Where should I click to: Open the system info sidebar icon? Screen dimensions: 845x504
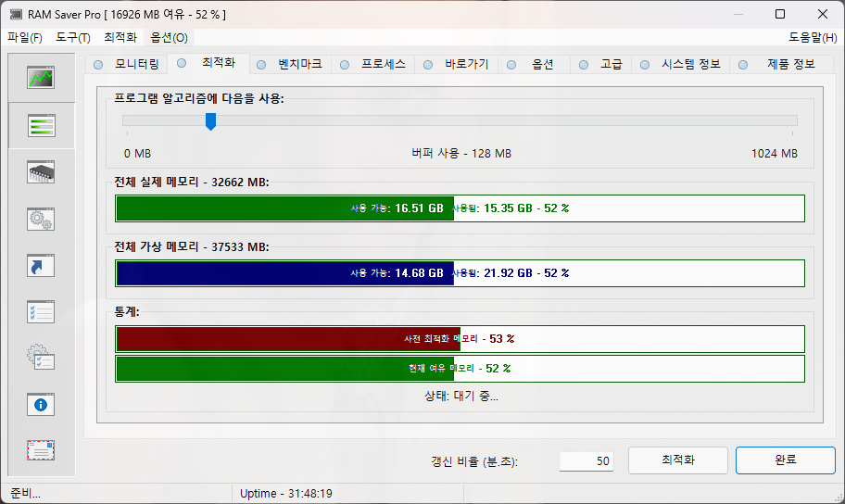[x=41, y=404]
